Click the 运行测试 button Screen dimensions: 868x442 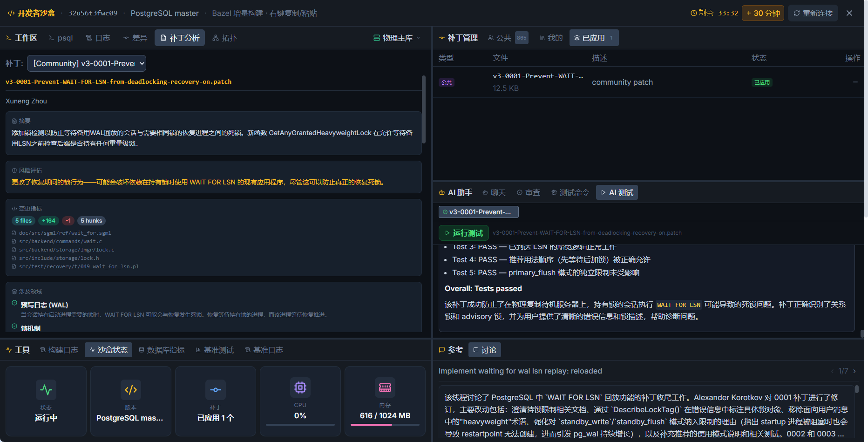pos(464,233)
